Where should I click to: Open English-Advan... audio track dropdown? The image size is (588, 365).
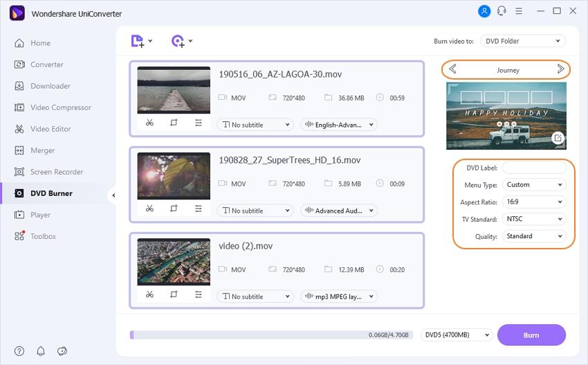(x=339, y=125)
